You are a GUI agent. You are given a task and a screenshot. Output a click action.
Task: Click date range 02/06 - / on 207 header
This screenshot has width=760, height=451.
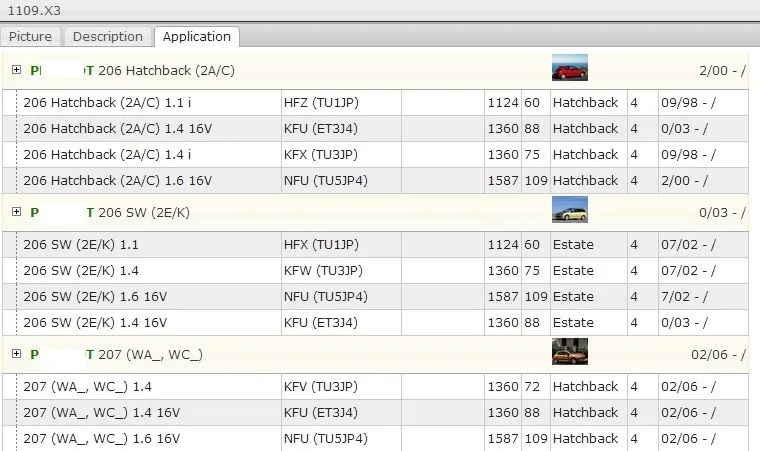pyautogui.click(x=718, y=355)
